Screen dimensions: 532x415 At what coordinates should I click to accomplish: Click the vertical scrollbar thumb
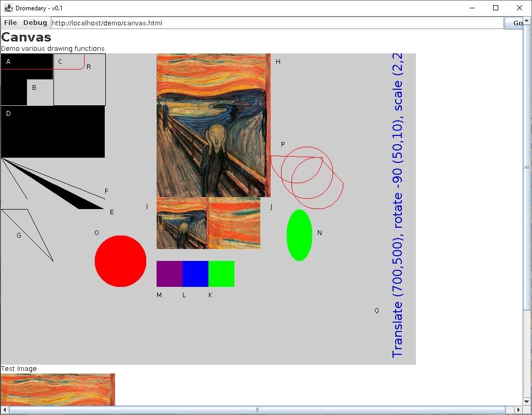point(527,167)
